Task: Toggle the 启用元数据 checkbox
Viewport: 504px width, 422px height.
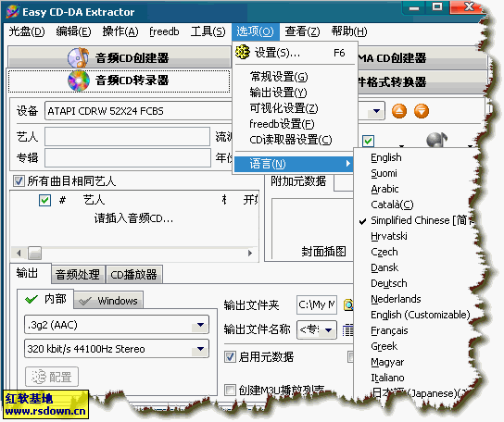Action: pyautogui.click(x=230, y=356)
